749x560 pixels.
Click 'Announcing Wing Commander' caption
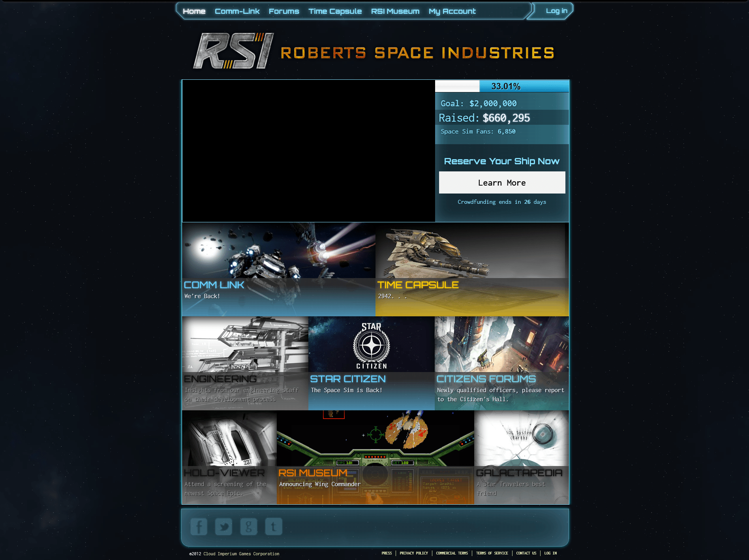tap(320, 484)
